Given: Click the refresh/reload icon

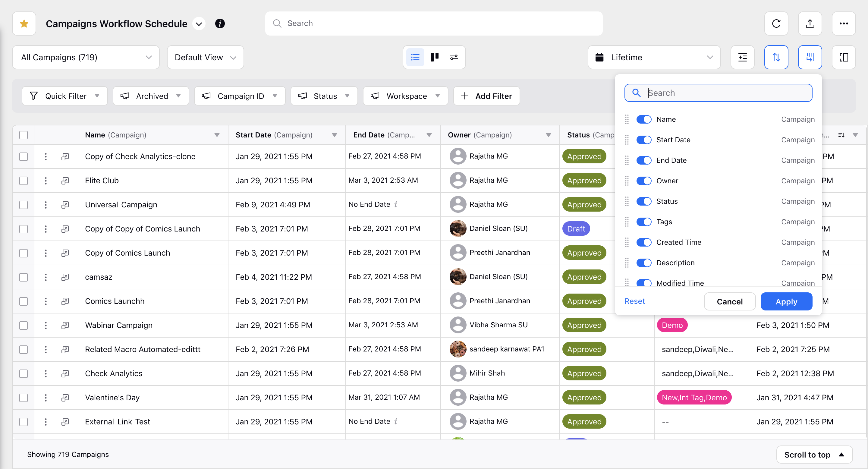Looking at the screenshot, I should click(x=776, y=24).
